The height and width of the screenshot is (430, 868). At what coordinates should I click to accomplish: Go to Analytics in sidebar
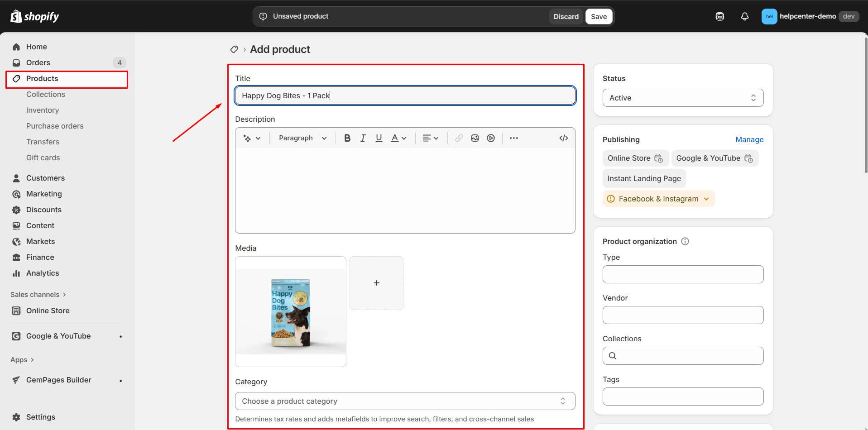tap(43, 273)
